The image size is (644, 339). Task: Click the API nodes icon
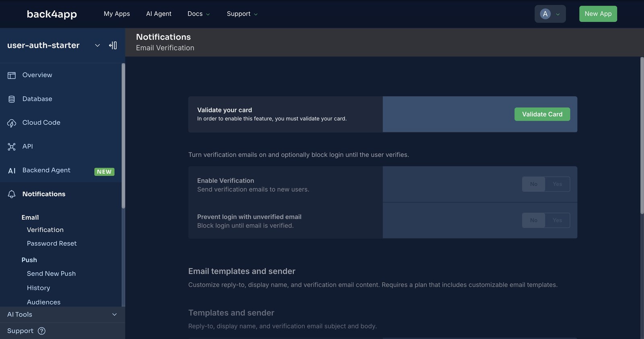[12, 147]
